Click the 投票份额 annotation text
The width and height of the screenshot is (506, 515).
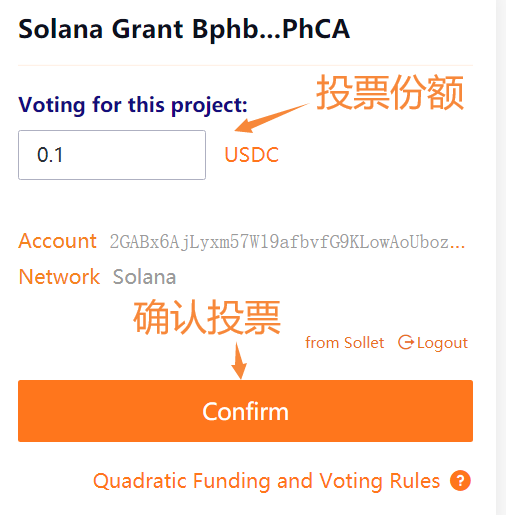[x=390, y=92]
